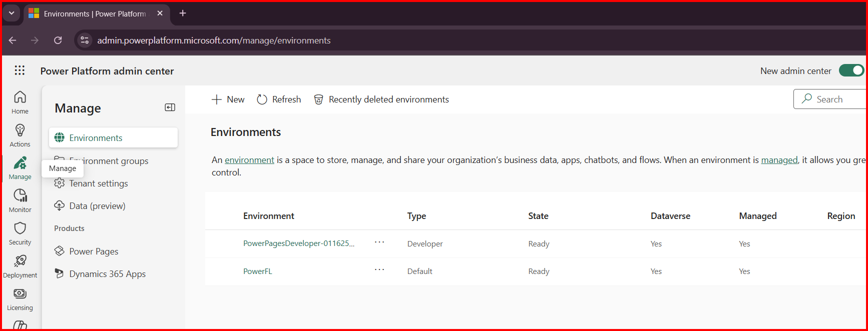
Task: Go forward using the browser forward arrow
Action: click(x=35, y=40)
